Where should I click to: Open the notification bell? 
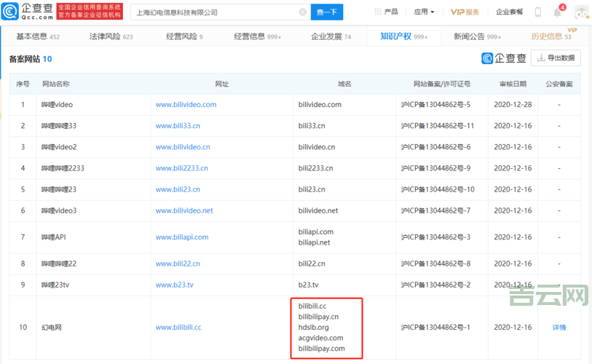(557, 12)
